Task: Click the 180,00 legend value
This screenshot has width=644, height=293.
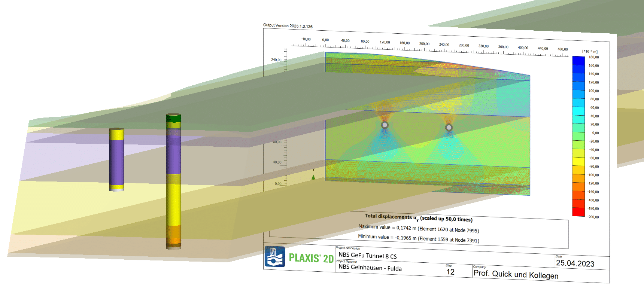Action: (x=594, y=57)
